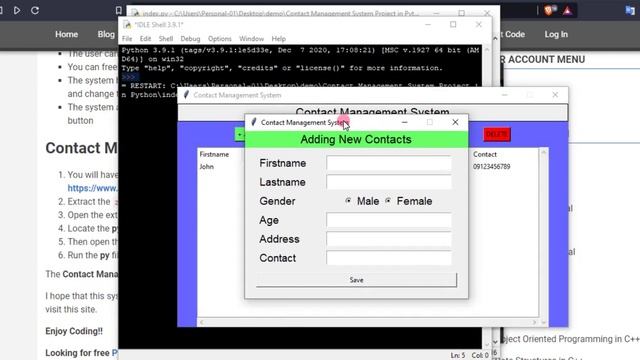This screenshot has height=360, width=640.
Task: Click the IDLE Shell scrollbar up arrow
Action: point(486,49)
